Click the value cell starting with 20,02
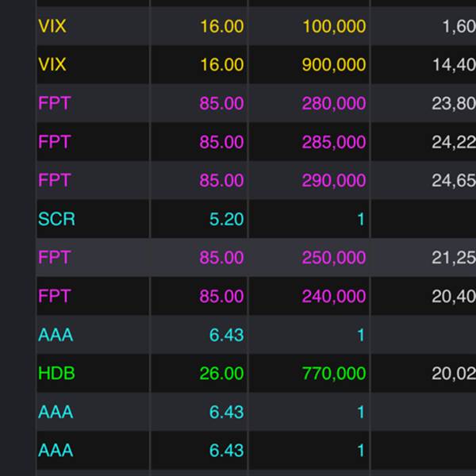476x476 pixels. (453, 373)
